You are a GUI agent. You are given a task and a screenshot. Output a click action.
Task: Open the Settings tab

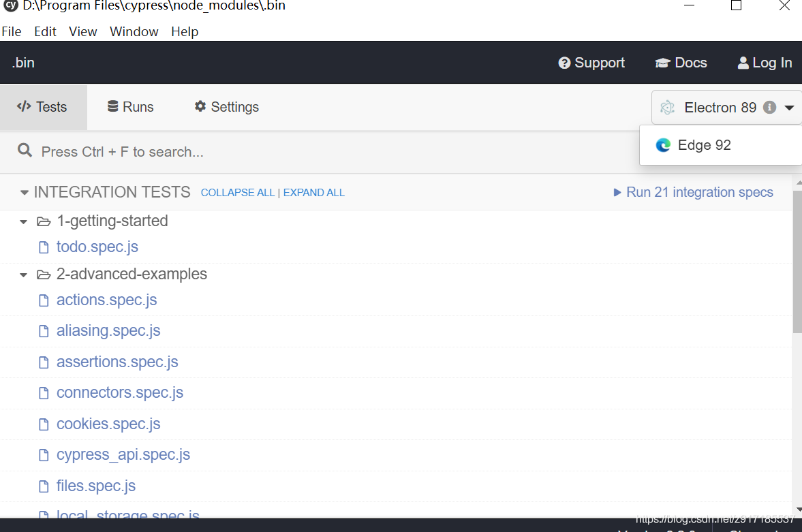coord(227,107)
